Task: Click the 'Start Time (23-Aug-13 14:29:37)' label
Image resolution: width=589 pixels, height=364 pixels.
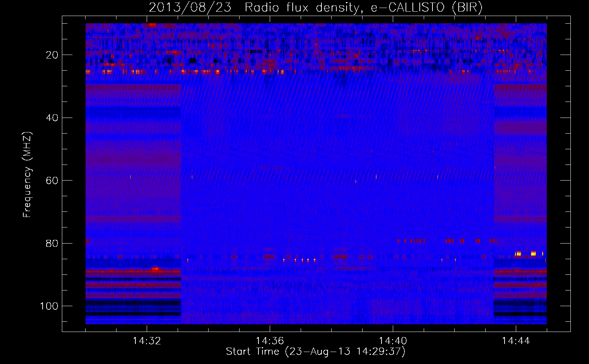Action: pyautogui.click(x=316, y=352)
